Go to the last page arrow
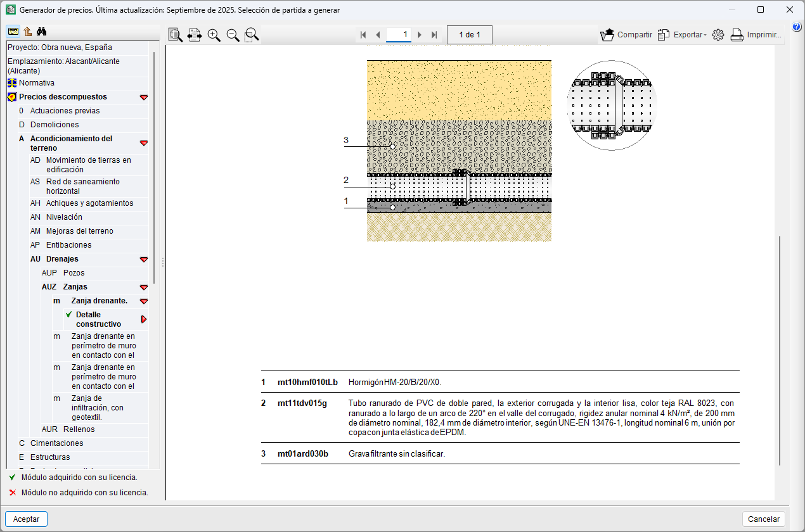Image resolution: width=805 pixels, height=532 pixels. click(x=434, y=35)
